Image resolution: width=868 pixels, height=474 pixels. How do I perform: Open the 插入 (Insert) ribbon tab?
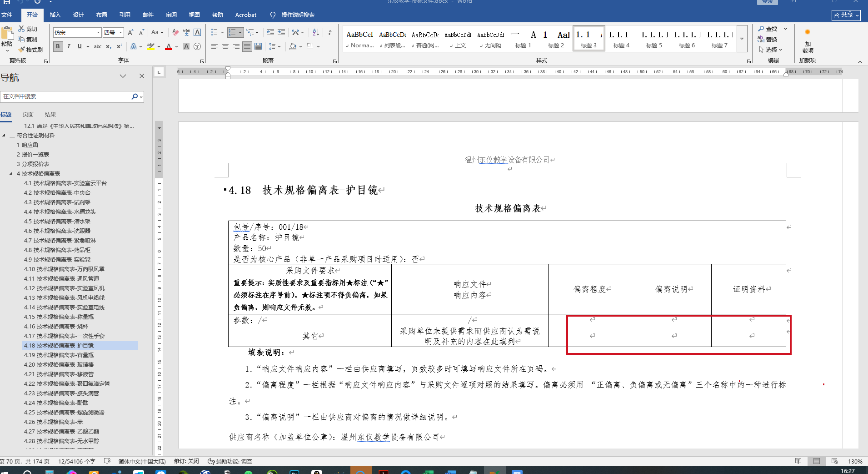[55, 15]
